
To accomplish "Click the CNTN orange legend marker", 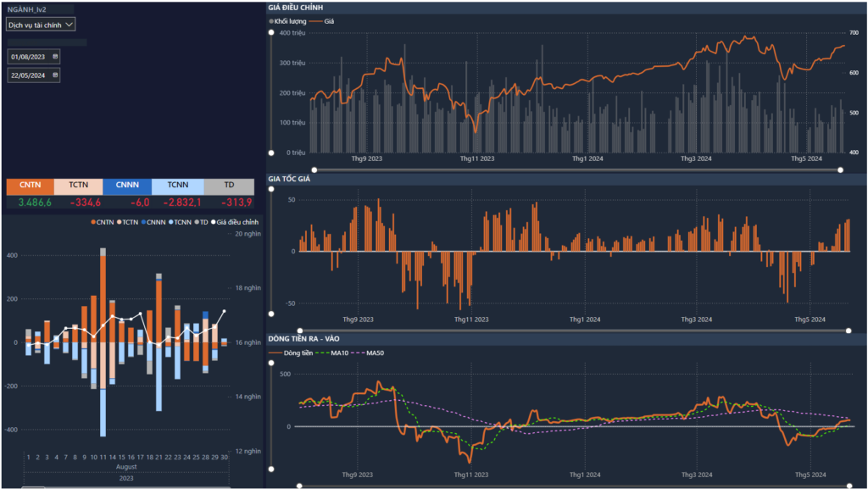I will [x=93, y=222].
